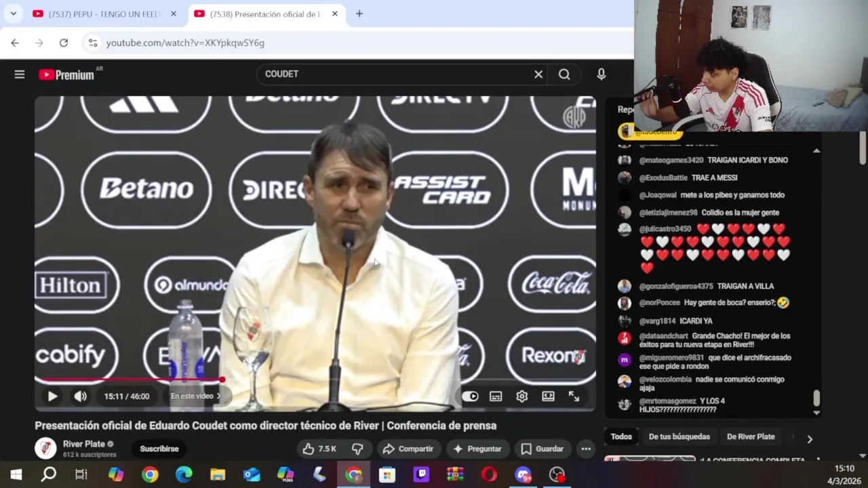Launch Microsoft Edge from the taskbar
Screen dimensions: 868x488
tap(184, 474)
